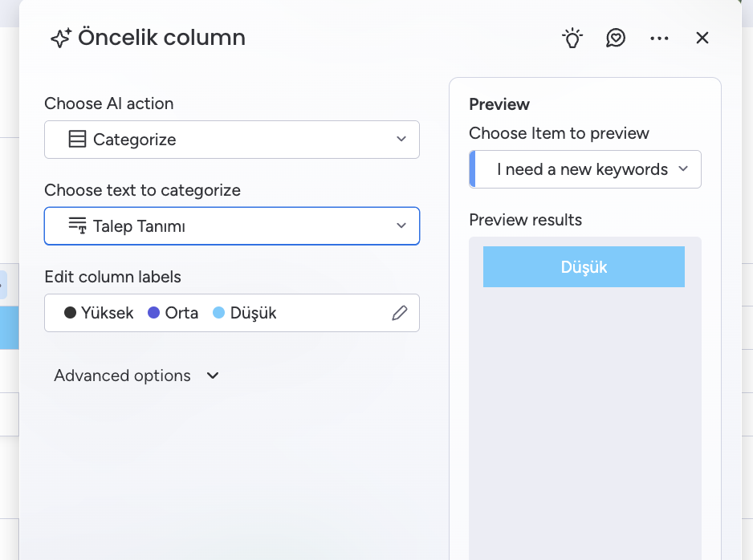Click the Düşük preview result label
The image size is (753, 560).
coord(584,267)
